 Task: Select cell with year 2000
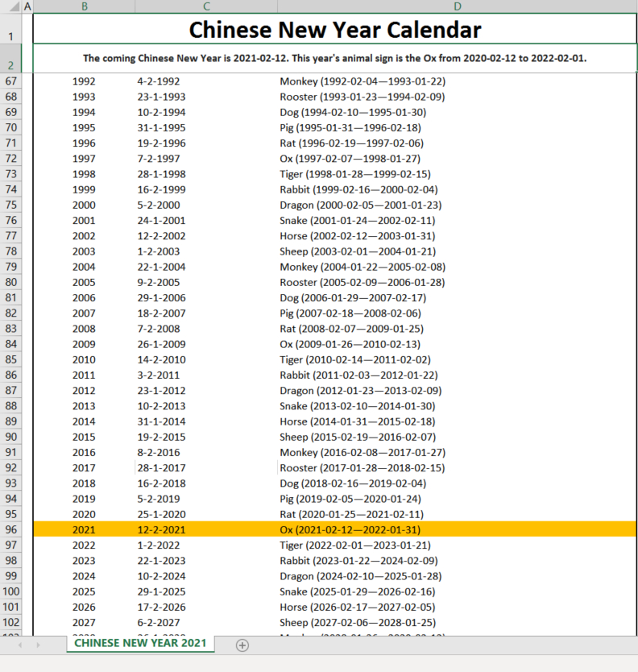(x=84, y=205)
